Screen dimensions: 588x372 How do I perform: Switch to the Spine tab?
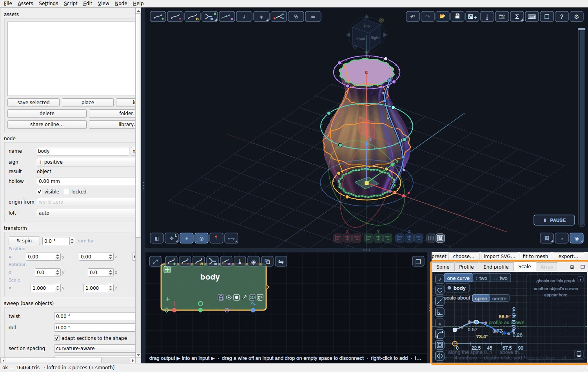coord(443,267)
